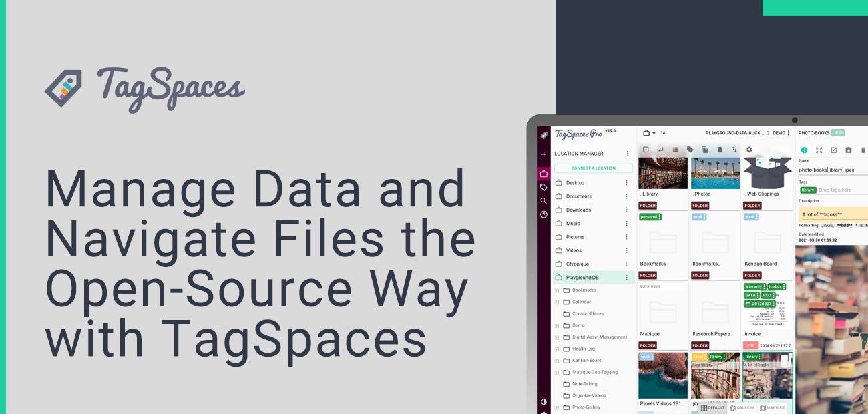The height and width of the screenshot is (414, 868).
Task: Click the CONNECT A LOCATION button
Action: pos(594,168)
